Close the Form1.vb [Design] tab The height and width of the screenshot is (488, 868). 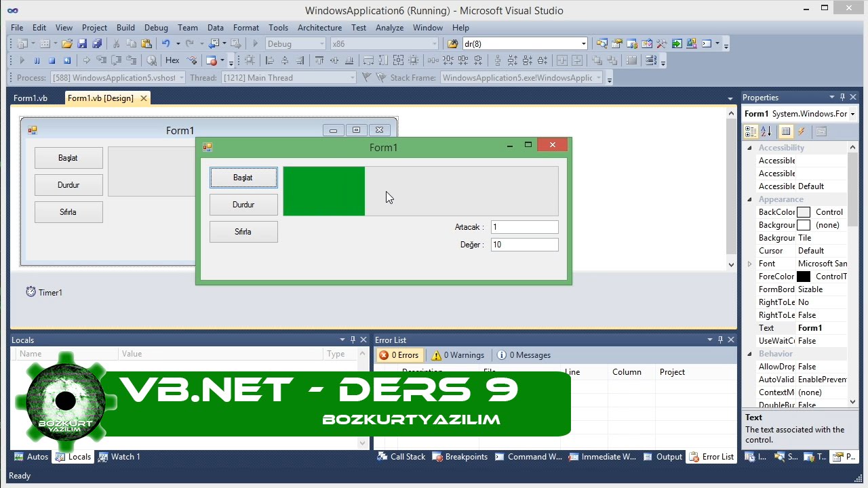click(144, 98)
